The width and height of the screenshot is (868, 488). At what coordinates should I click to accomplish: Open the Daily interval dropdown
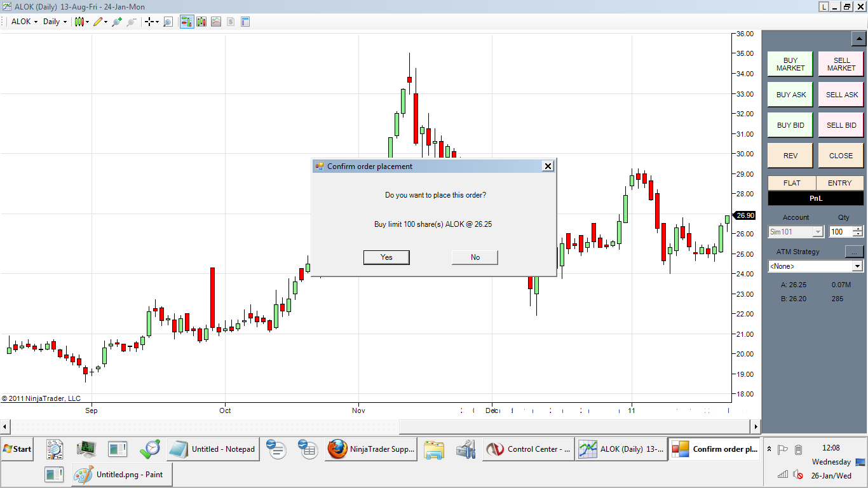(x=55, y=22)
